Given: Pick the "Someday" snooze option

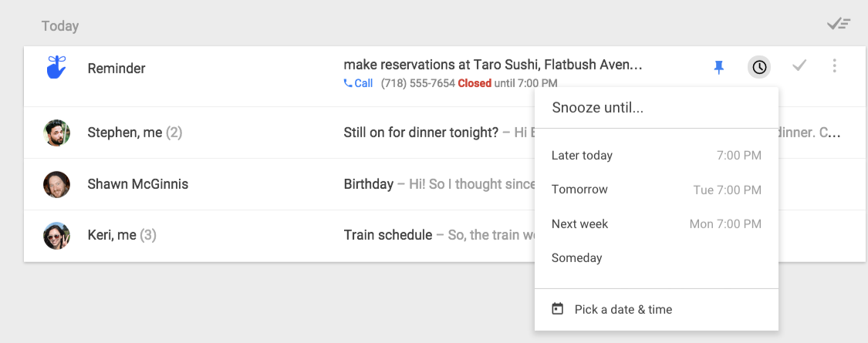Looking at the screenshot, I should pyautogui.click(x=576, y=258).
